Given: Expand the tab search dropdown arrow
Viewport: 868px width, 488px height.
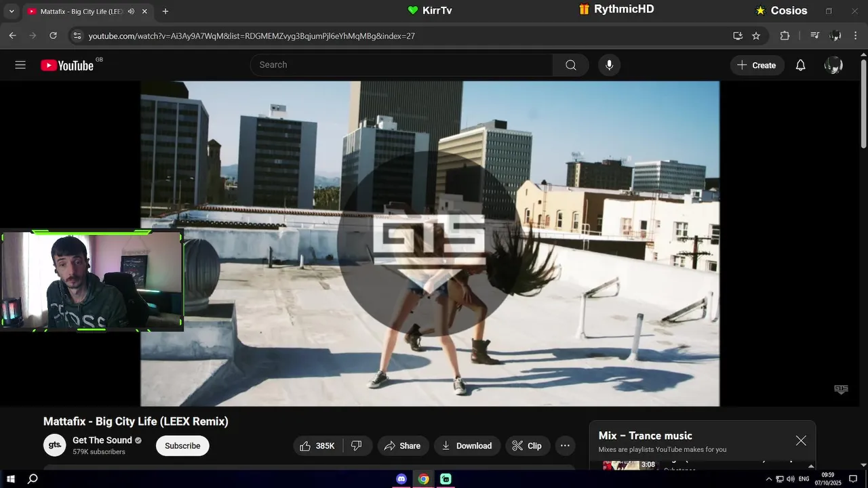Looking at the screenshot, I should [11, 12].
